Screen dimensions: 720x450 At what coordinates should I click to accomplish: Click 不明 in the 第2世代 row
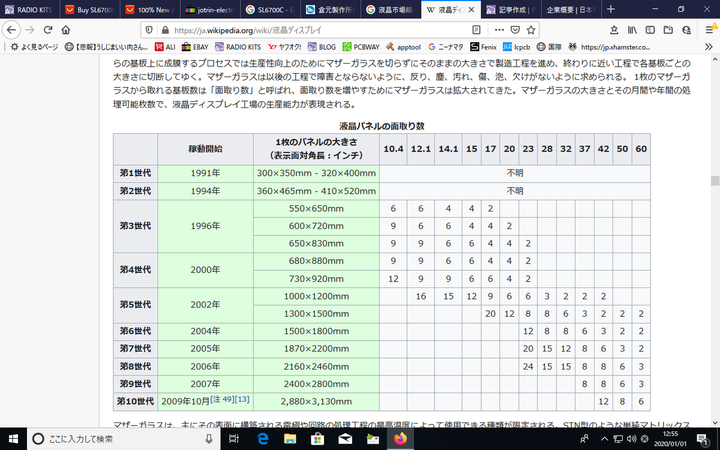tap(515, 191)
